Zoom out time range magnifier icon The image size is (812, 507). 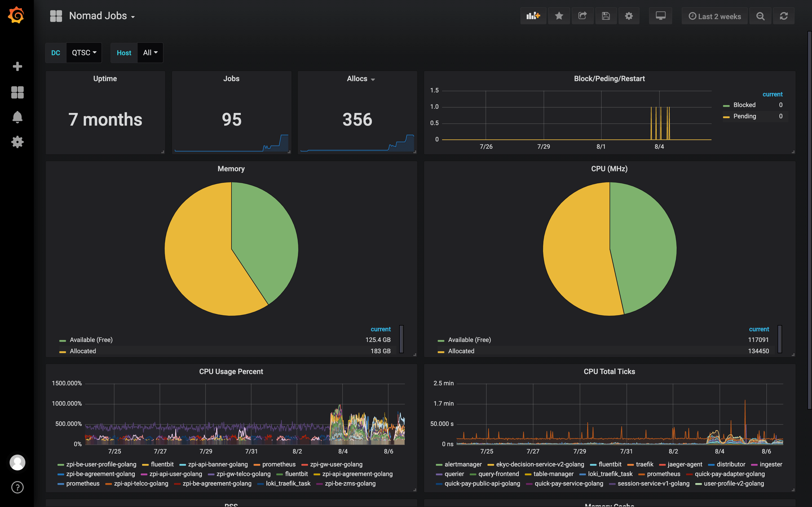tap(760, 16)
